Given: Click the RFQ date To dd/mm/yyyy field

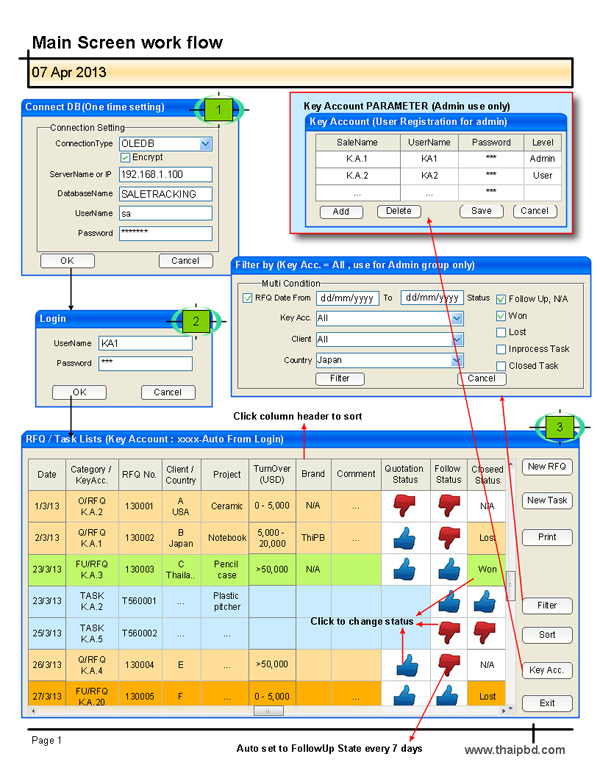Looking at the screenshot, I should tap(432, 297).
